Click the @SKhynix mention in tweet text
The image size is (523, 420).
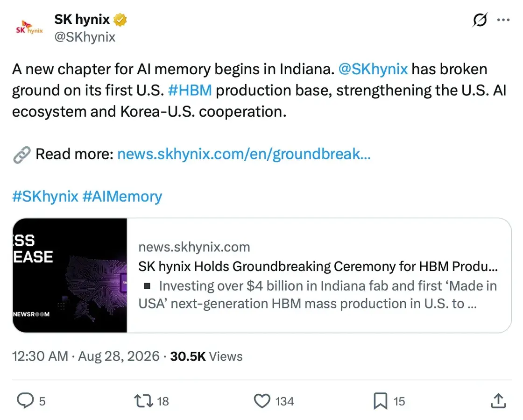pyautogui.click(x=373, y=69)
